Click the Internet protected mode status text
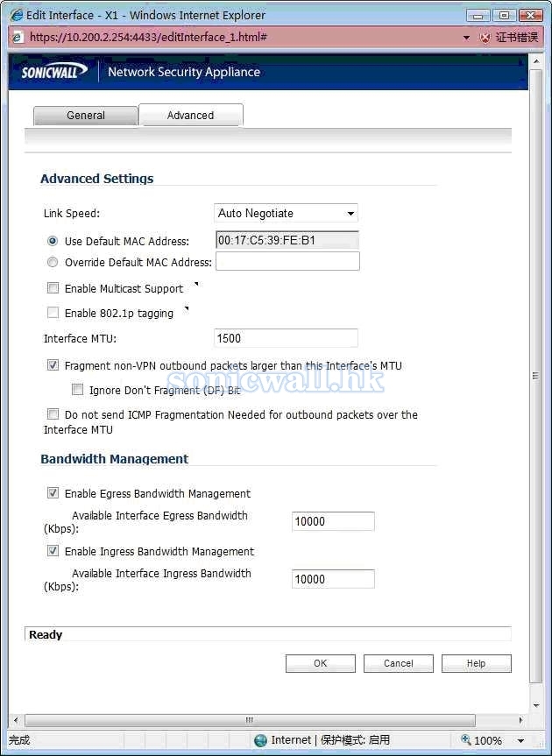This screenshot has width=552, height=756. (x=330, y=740)
